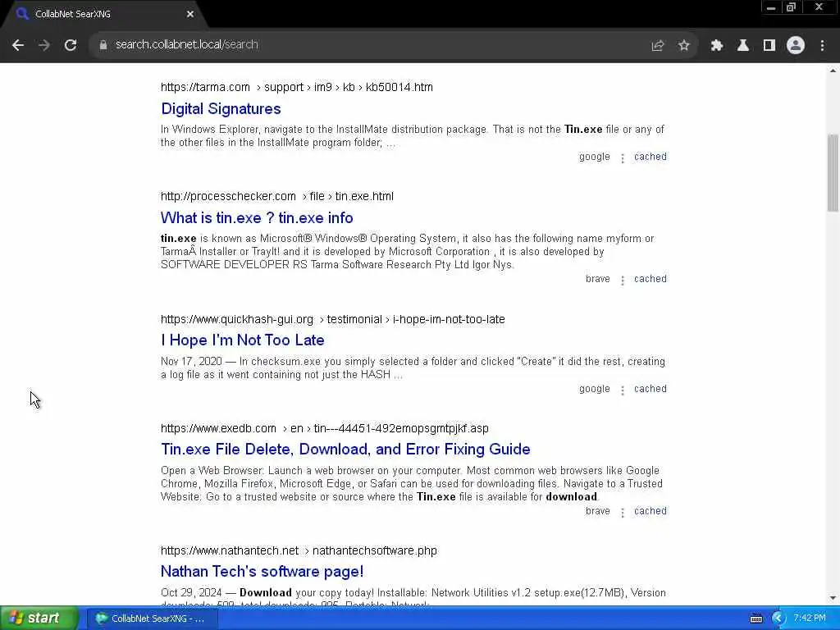Click the page vertical scrollbar thumb
Viewport: 840px width, 630px height.
click(x=833, y=172)
